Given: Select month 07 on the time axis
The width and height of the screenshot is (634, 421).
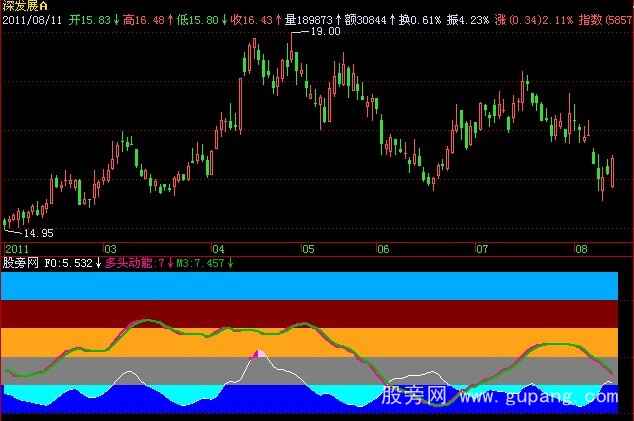Looking at the screenshot, I should (482, 248).
